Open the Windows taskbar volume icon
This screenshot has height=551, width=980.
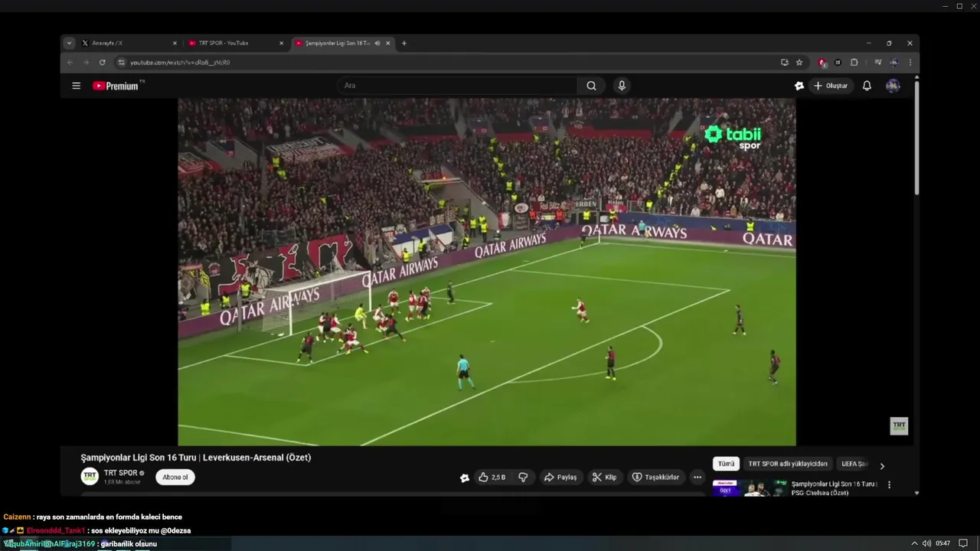point(926,543)
